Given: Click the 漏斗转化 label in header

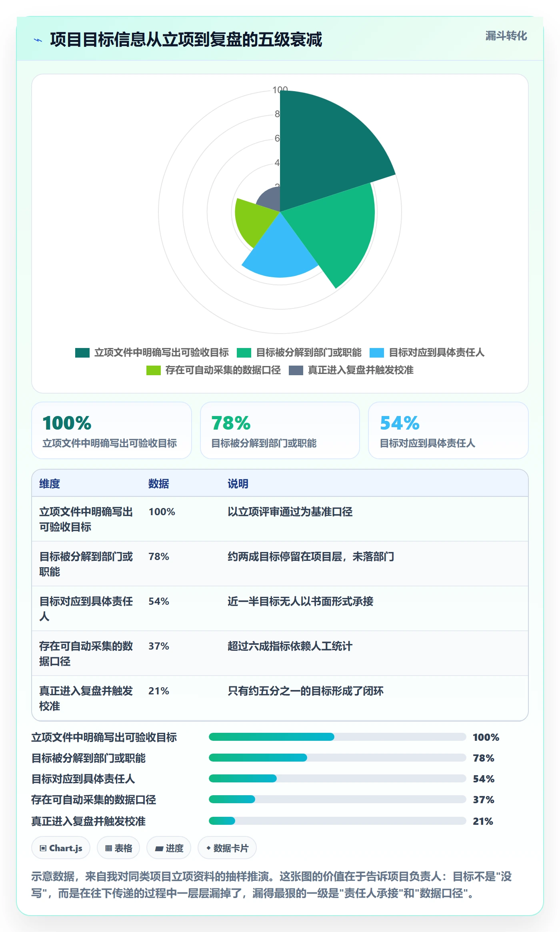Looking at the screenshot, I should coord(506,36).
